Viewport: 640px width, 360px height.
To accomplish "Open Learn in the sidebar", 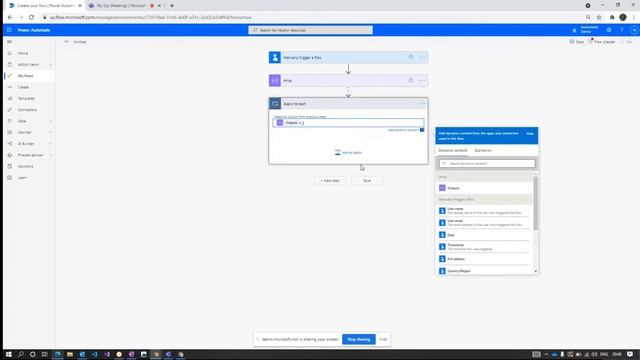I will click(22, 178).
